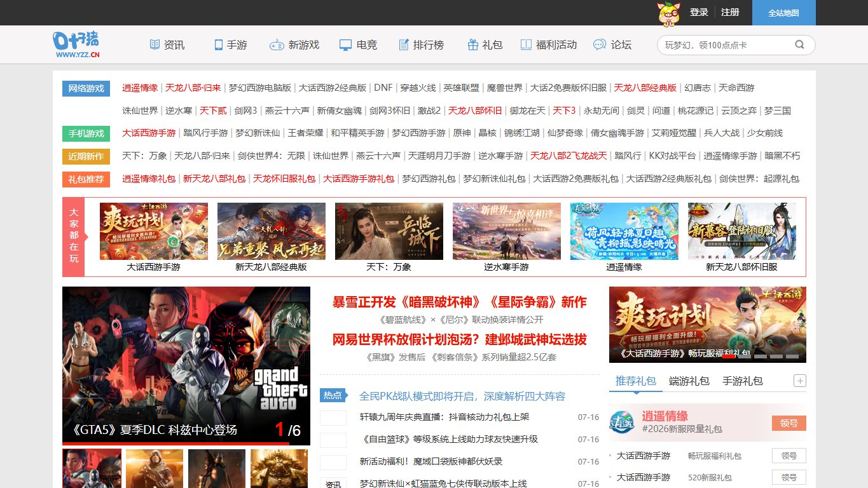Screen dimensions: 868x488
Task: Switch to the 端游礼包 tab
Action: pyautogui.click(x=689, y=381)
